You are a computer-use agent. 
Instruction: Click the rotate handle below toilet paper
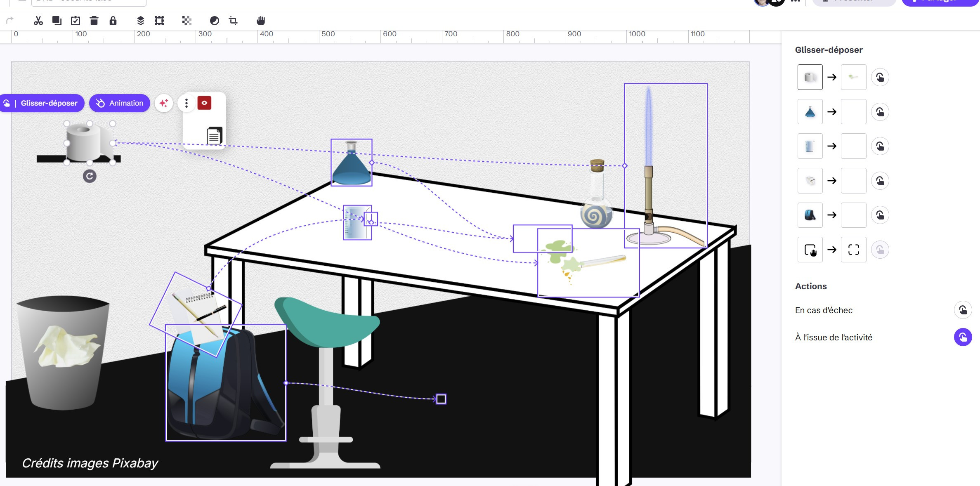(x=90, y=176)
